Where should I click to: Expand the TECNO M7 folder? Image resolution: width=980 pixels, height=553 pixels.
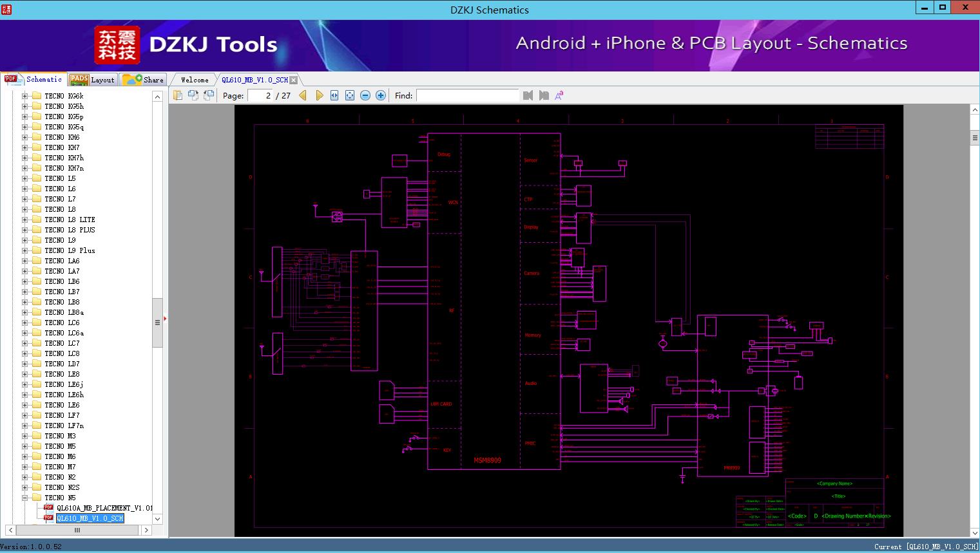coord(25,467)
